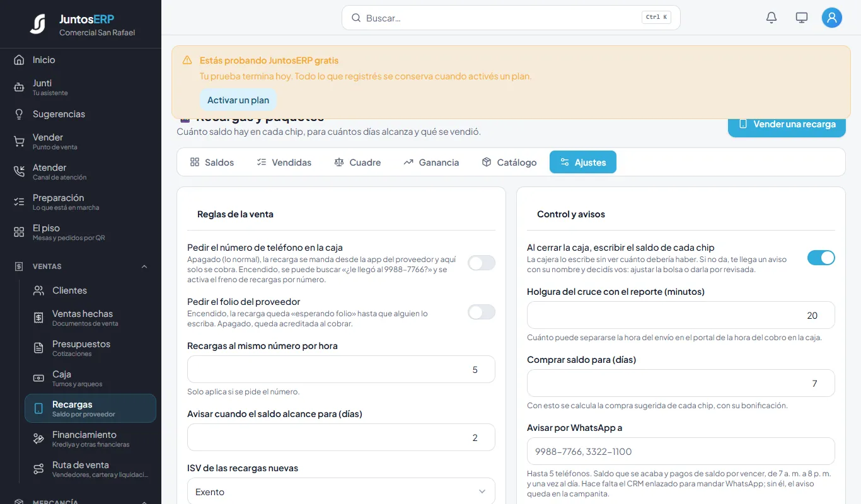
Task: Switch to the Ganancia tab
Action: 431,162
